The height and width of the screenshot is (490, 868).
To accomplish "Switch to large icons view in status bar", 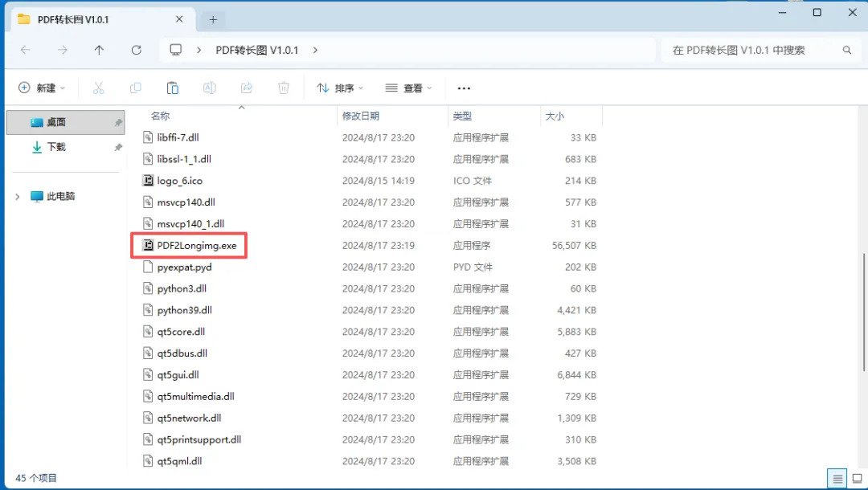I will 857,479.
